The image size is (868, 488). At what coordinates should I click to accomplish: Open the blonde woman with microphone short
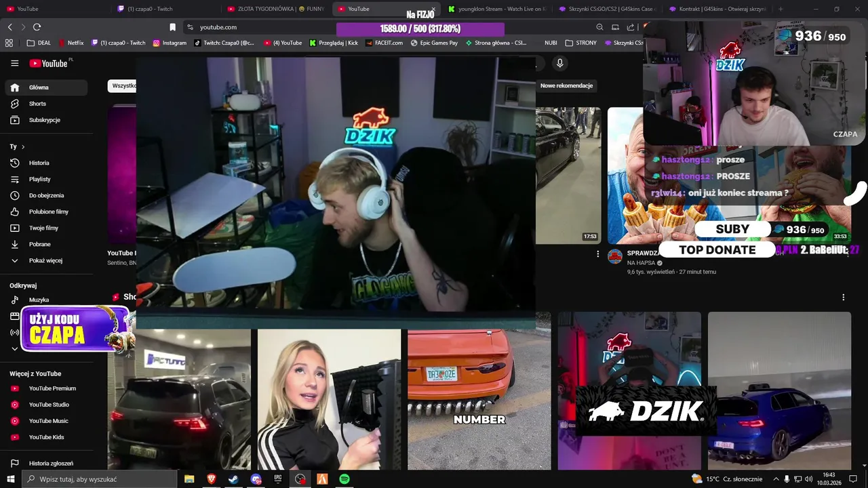(329, 399)
